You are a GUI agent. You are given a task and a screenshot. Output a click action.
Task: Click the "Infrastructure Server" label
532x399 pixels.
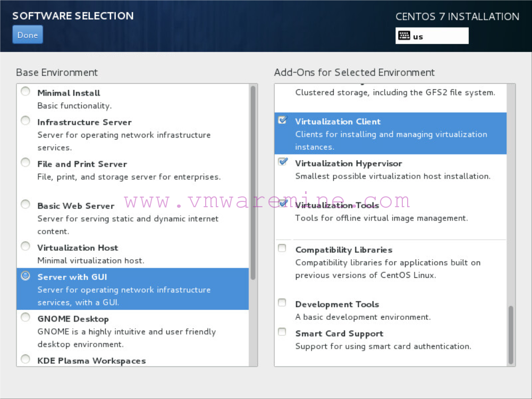[85, 122]
